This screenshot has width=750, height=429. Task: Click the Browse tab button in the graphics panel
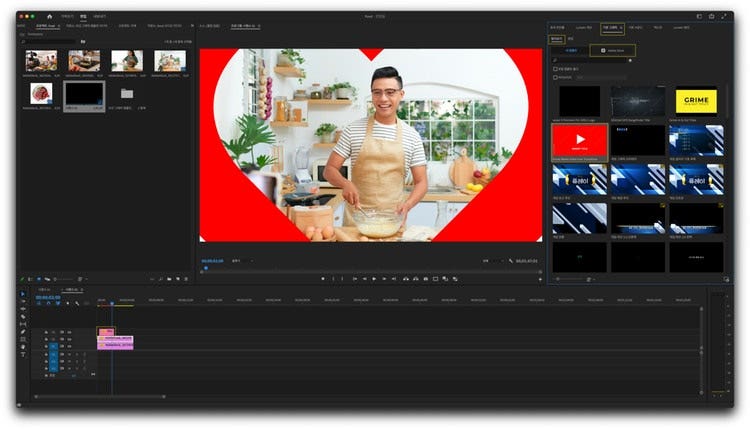[x=556, y=39]
